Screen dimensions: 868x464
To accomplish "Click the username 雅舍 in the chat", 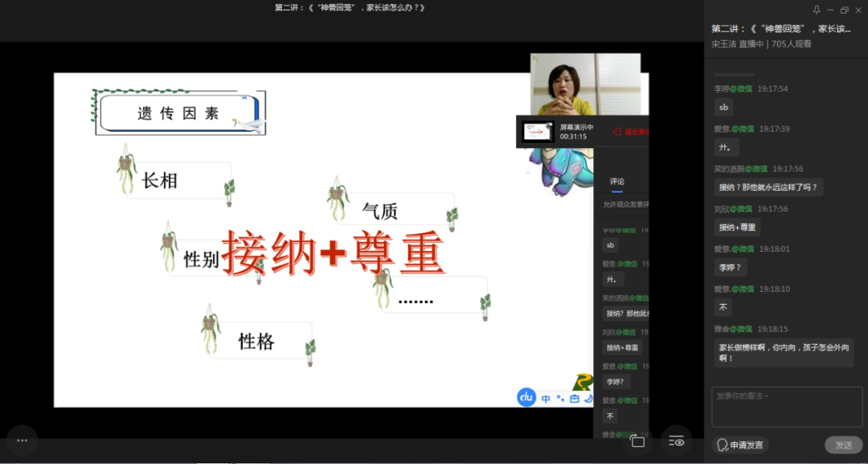I will coord(723,329).
